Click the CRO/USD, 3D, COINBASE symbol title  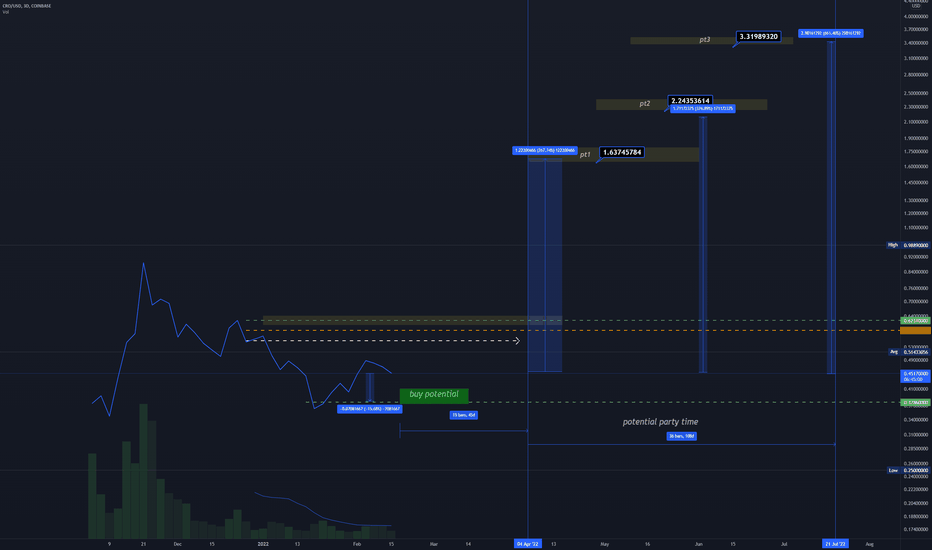[27, 6]
